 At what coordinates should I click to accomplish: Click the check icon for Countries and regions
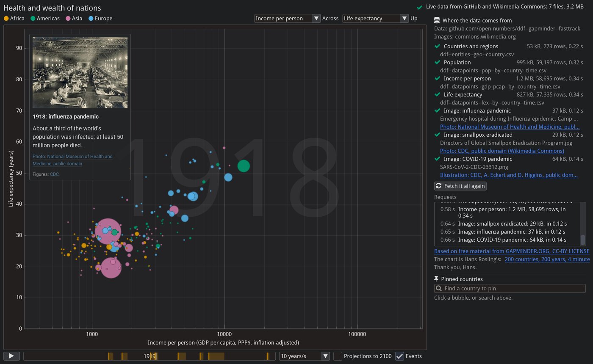click(437, 46)
